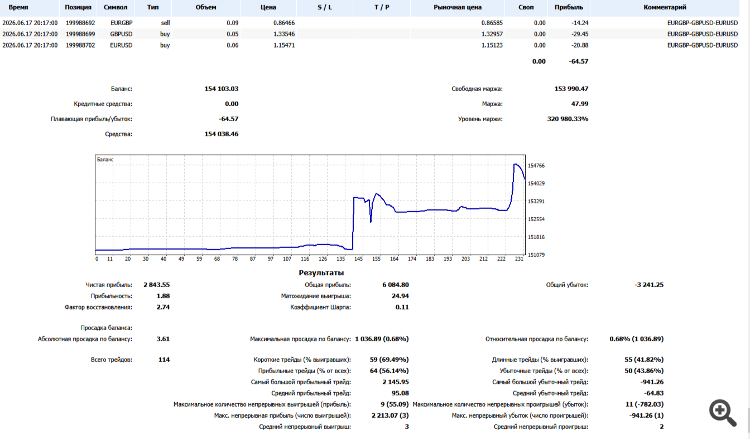Click max consecutive losses 11 (-782.03)
This screenshot has height=439, width=750.
coord(644,404)
